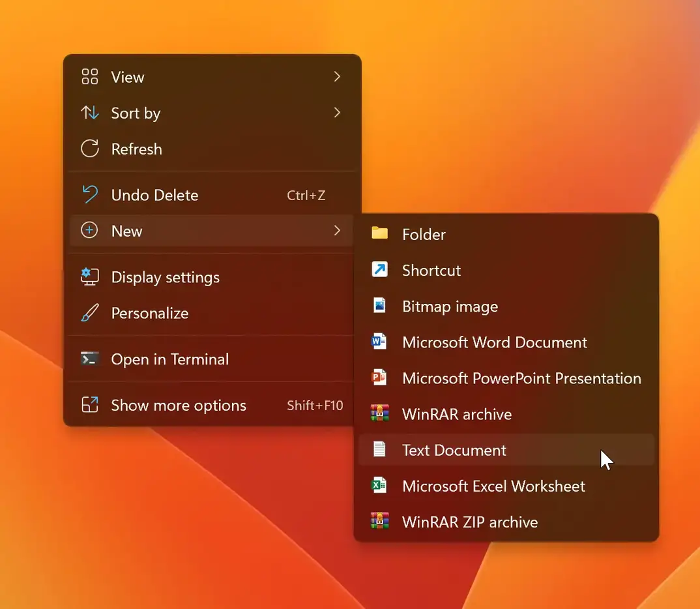Expand the View submenu chevron
Screen dimensions: 700x609
pyautogui.click(x=337, y=77)
